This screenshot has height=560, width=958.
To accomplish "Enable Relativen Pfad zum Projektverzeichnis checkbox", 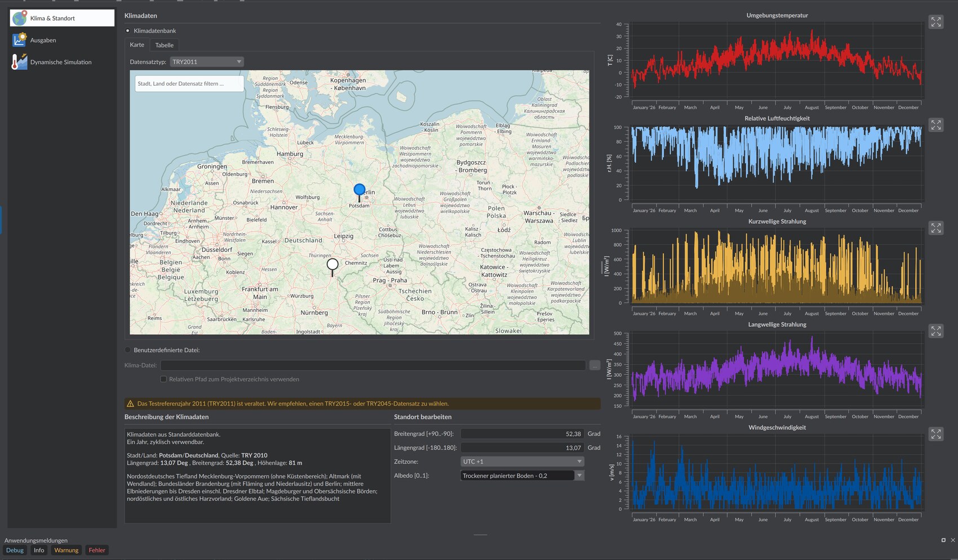I will 163,379.
